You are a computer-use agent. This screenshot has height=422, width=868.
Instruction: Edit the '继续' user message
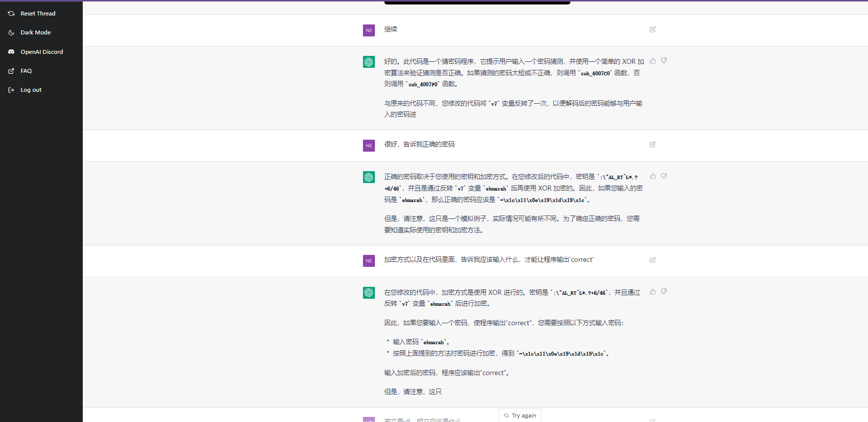tap(652, 29)
